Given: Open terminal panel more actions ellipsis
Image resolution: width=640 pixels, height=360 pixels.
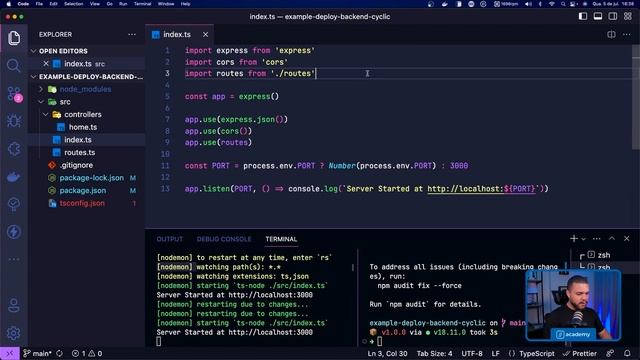Looking at the screenshot, I should point(597,238).
